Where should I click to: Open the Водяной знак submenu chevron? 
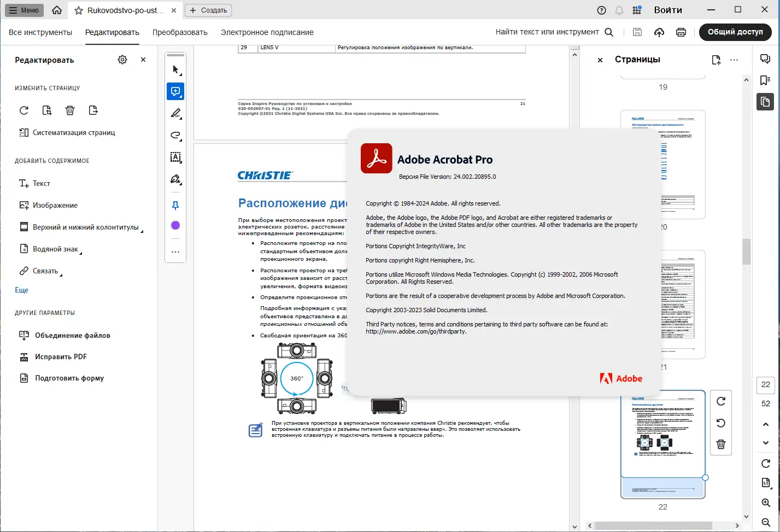80,252
